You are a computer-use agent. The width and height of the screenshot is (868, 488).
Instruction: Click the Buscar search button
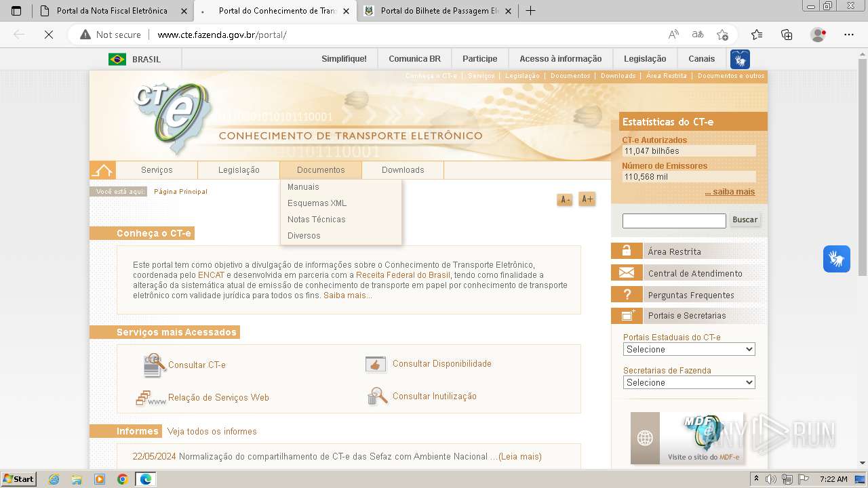click(x=745, y=220)
